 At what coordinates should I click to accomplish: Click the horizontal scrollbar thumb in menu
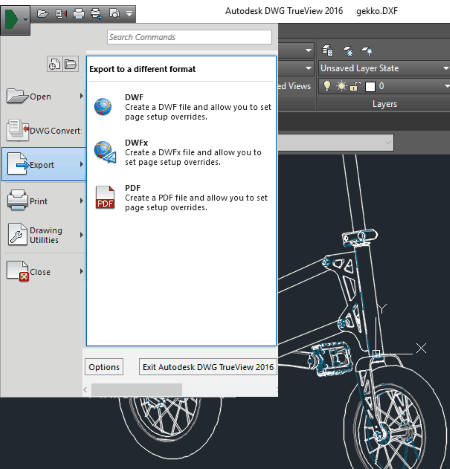[137, 389]
